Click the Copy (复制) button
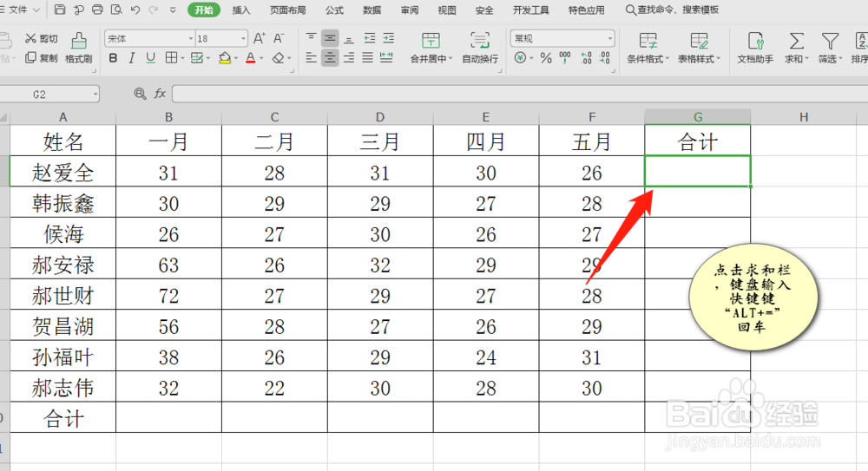The height and width of the screenshot is (471, 868). (x=42, y=57)
